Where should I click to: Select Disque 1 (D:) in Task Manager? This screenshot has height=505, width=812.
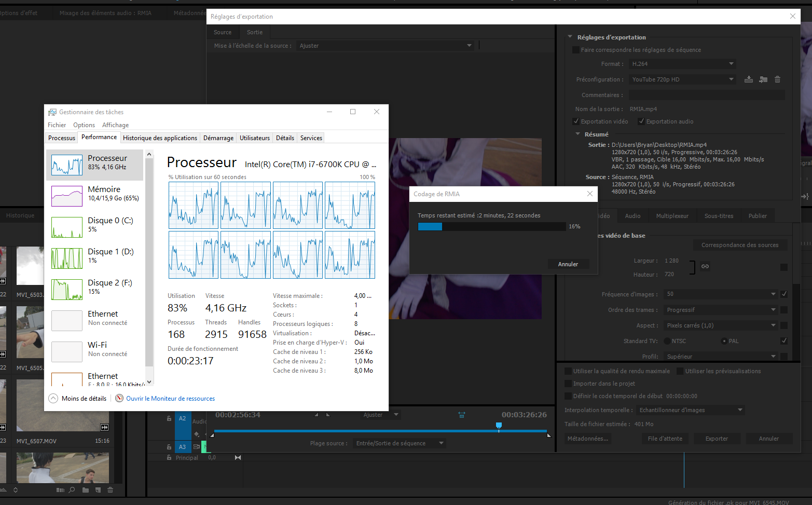(95, 258)
